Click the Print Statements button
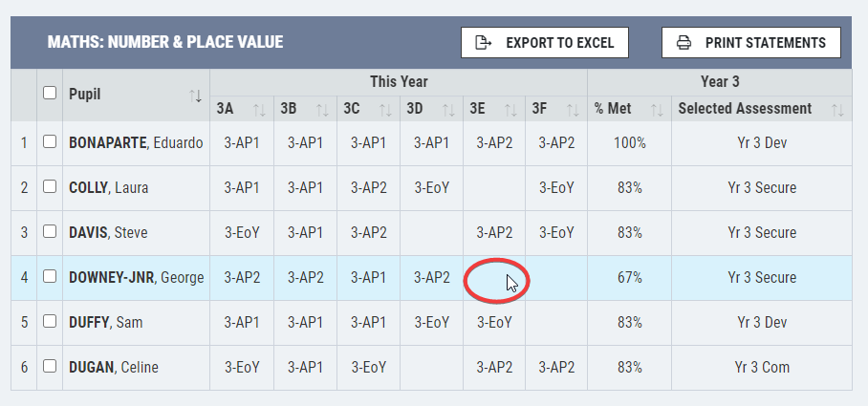This screenshot has height=406, width=868. [751, 43]
